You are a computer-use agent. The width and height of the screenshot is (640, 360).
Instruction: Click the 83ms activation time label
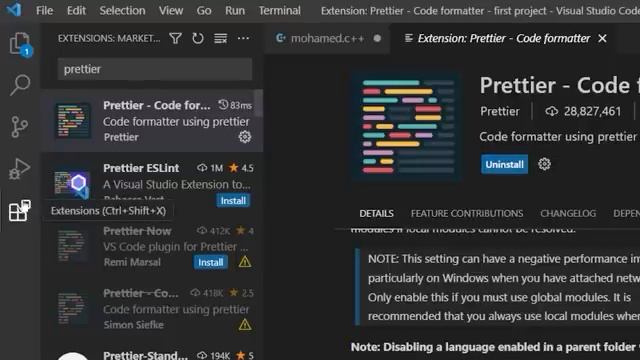[x=235, y=105]
